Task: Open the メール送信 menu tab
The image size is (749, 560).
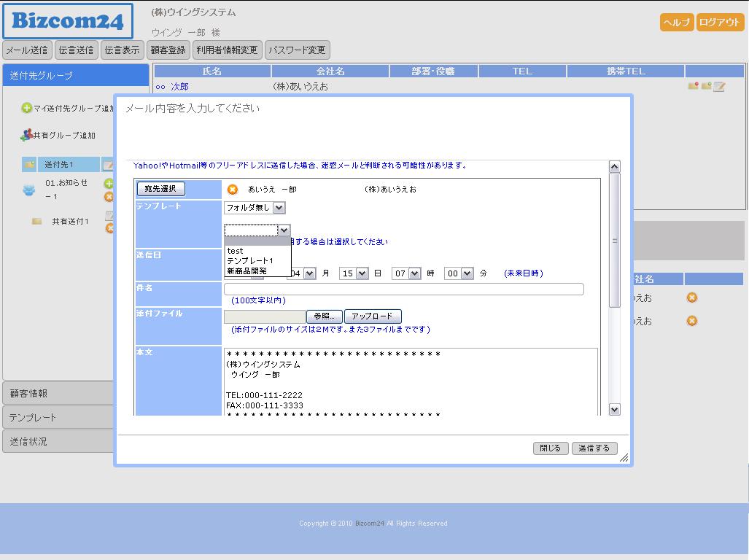Action: click(27, 50)
